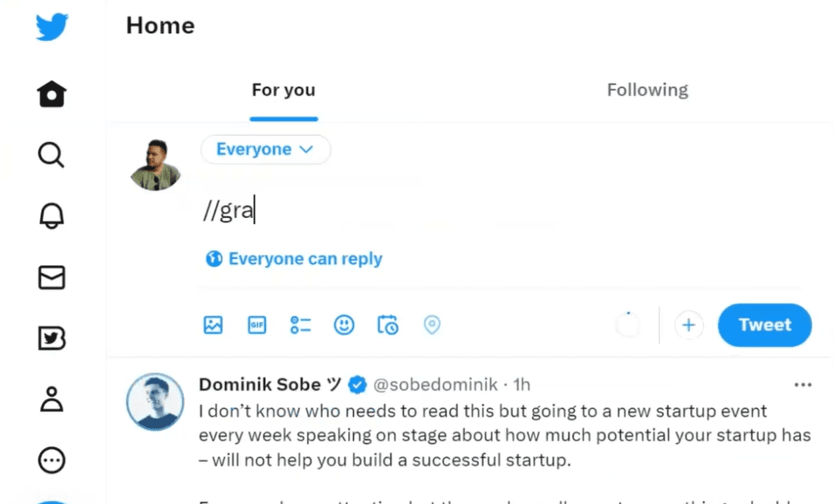Open Direct Messages envelope icon
Viewport: 834px width, 504px height.
tap(51, 277)
